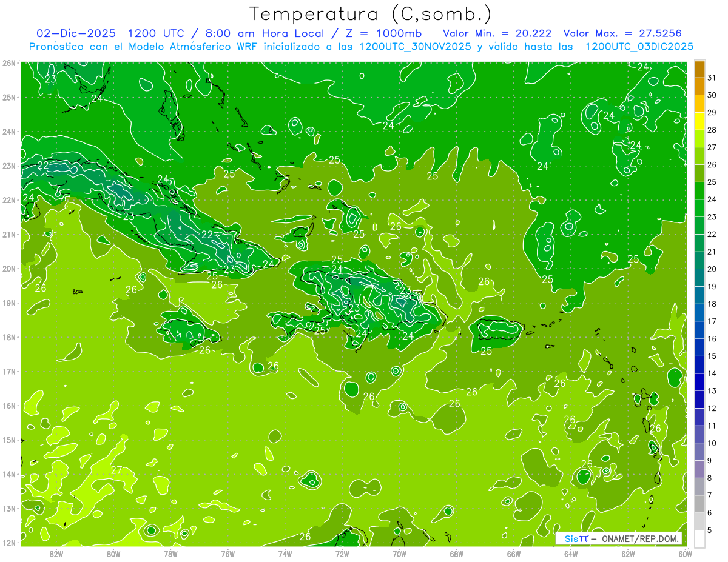Click the longitude label '60W'
Image resolution: width=728 pixels, height=562 pixels.
(x=686, y=553)
